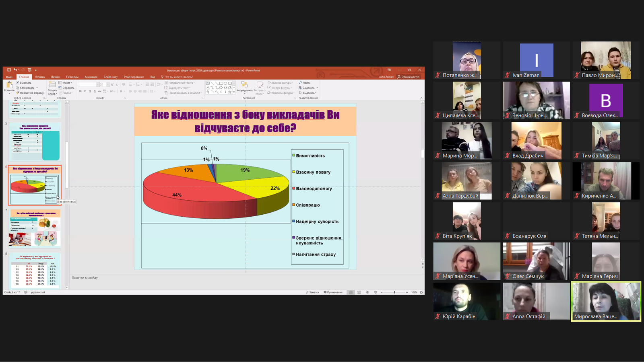The height and width of the screenshot is (363, 644).
Task: Click the Arrange (Упорядочить) icon
Action: pos(244,84)
